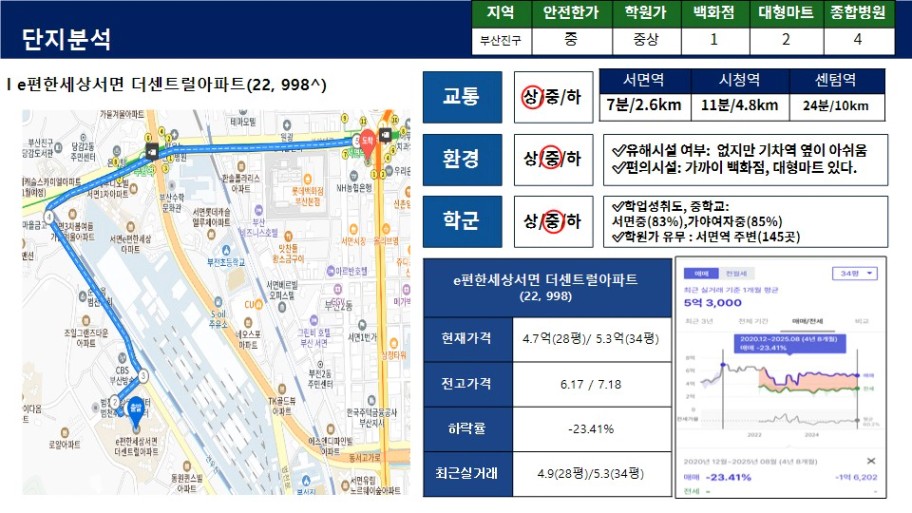Click the 현재가격 row label
Image resolution: width=912 pixels, height=513 pixels.
coord(467,339)
